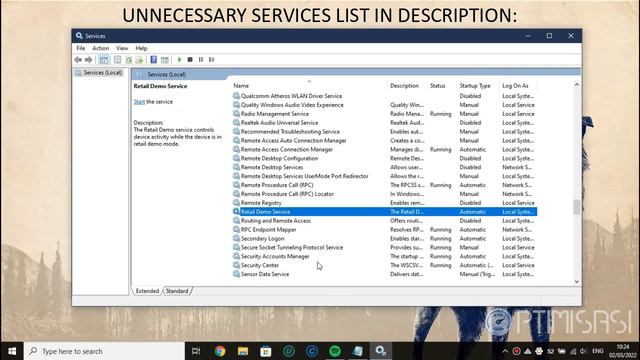Select Quality Windows Audio Video Experience row
The height and width of the screenshot is (360, 640).
(384, 105)
